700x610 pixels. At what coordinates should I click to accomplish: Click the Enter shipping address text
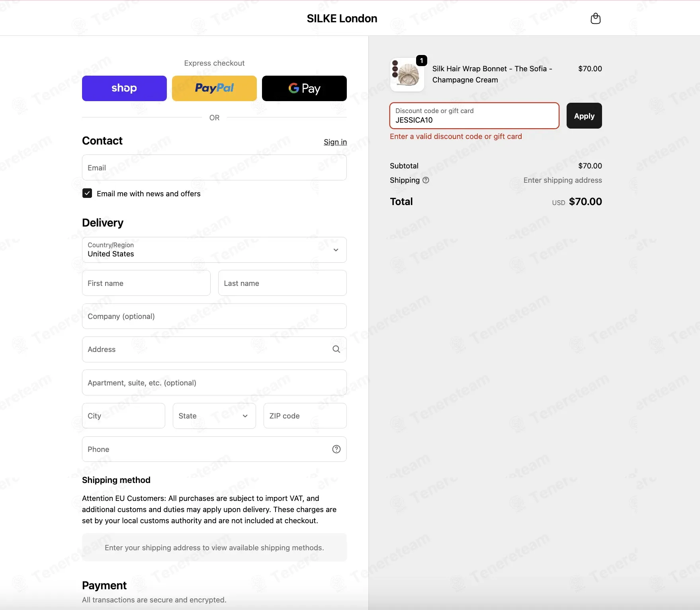563,180
